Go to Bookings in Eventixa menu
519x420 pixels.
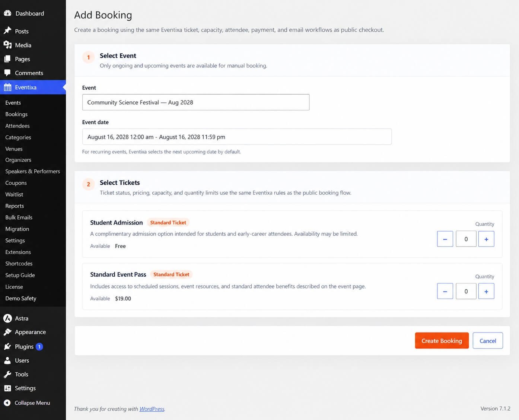[x=16, y=114]
